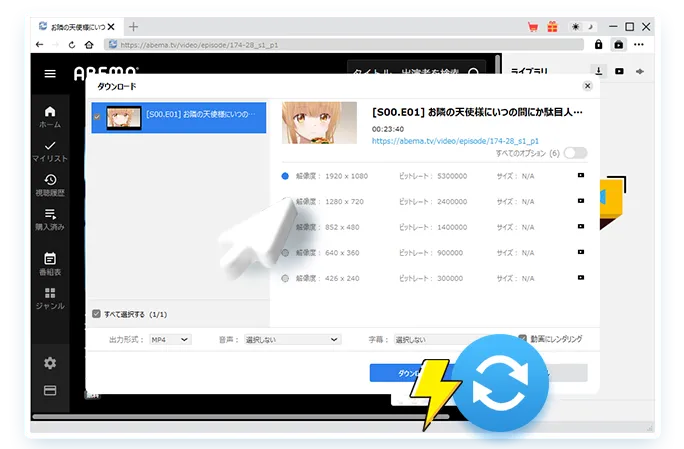Viewport: 684px width, 449px height.
Task: Open 購入済み purchased items
Action: pyautogui.click(x=50, y=219)
